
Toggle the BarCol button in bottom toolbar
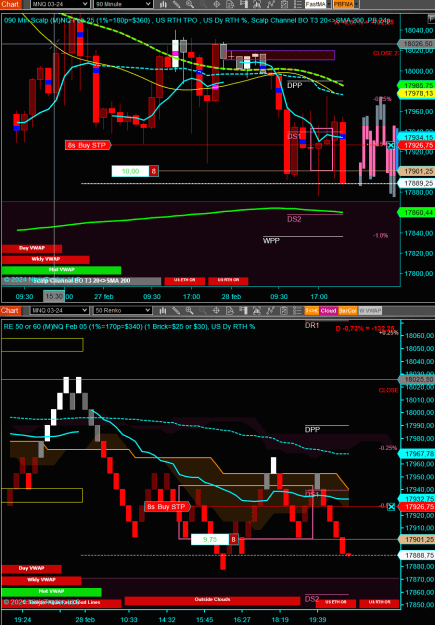[347, 310]
